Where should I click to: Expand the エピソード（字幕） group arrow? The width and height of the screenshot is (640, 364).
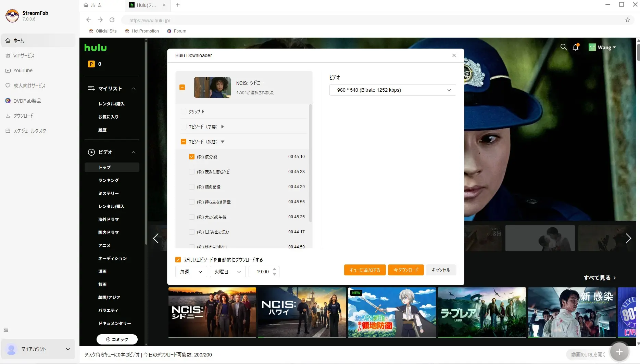coord(223,127)
